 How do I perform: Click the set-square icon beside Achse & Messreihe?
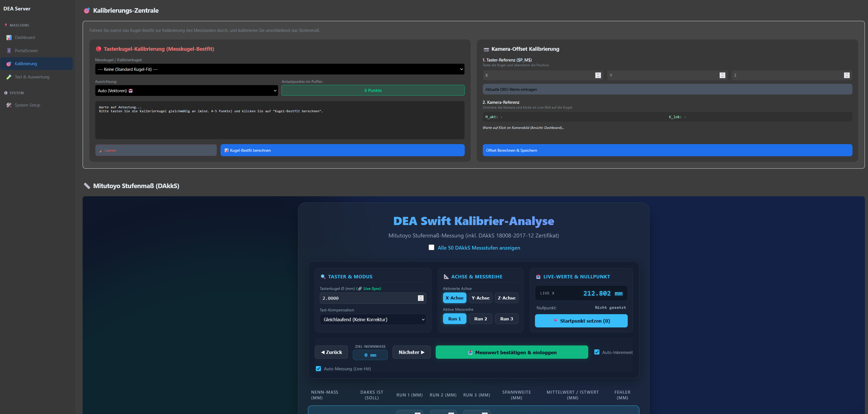click(x=446, y=277)
